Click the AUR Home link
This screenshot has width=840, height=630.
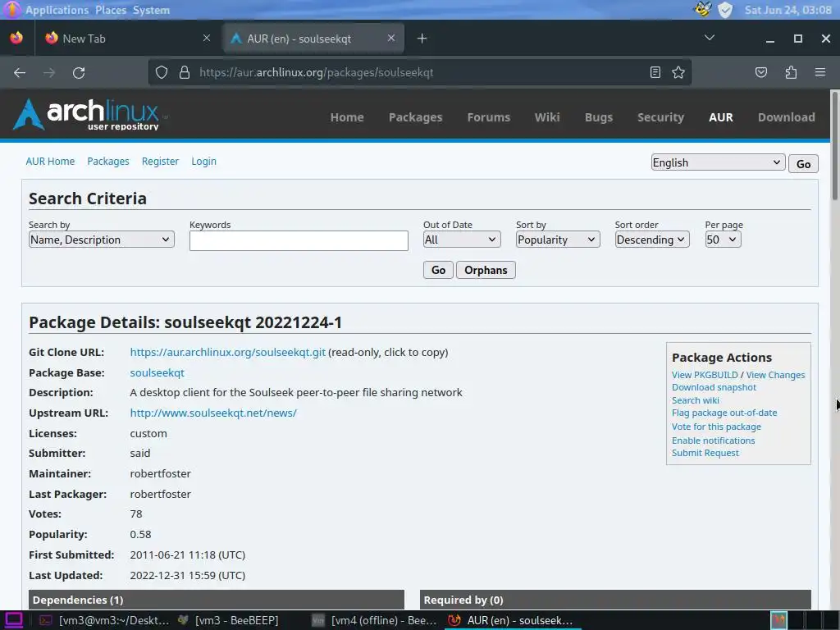pyautogui.click(x=50, y=162)
